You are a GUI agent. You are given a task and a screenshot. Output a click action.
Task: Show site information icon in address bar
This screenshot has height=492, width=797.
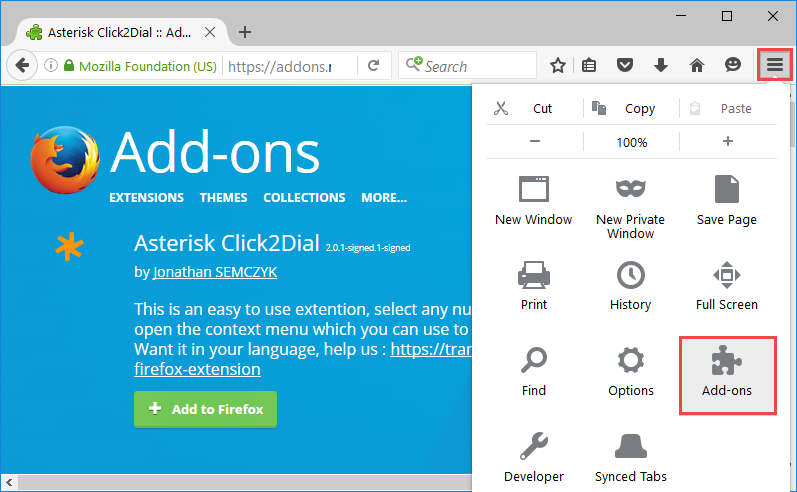51,65
